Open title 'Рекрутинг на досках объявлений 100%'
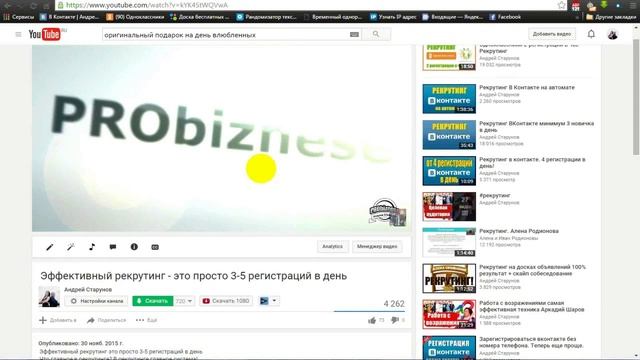The height and width of the screenshot is (360, 640). pyautogui.click(x=532, y=270)
